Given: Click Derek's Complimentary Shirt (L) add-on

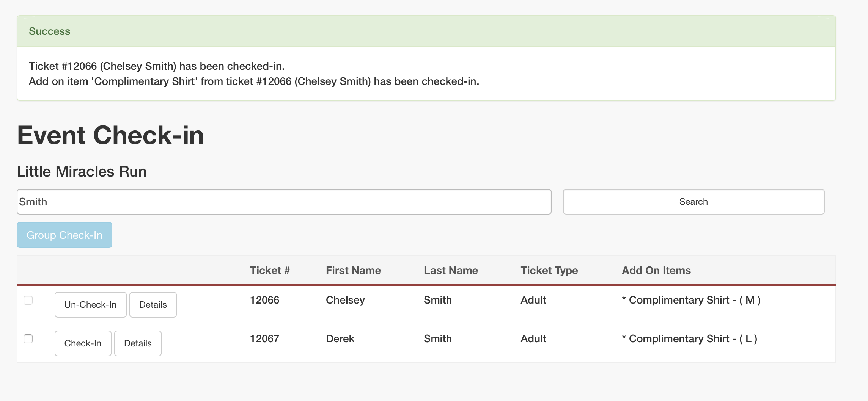Looking at the screenshot, I should click(689, 339).
